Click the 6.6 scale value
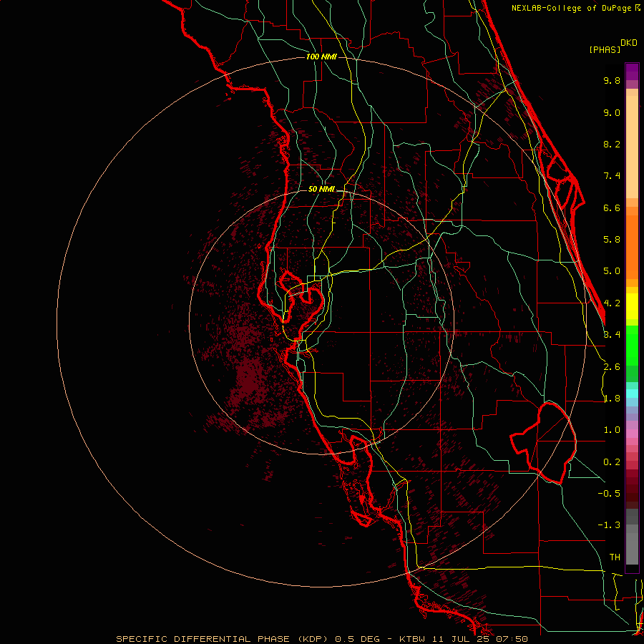Screen dimensions: 644x644 (x=612, y=208)
